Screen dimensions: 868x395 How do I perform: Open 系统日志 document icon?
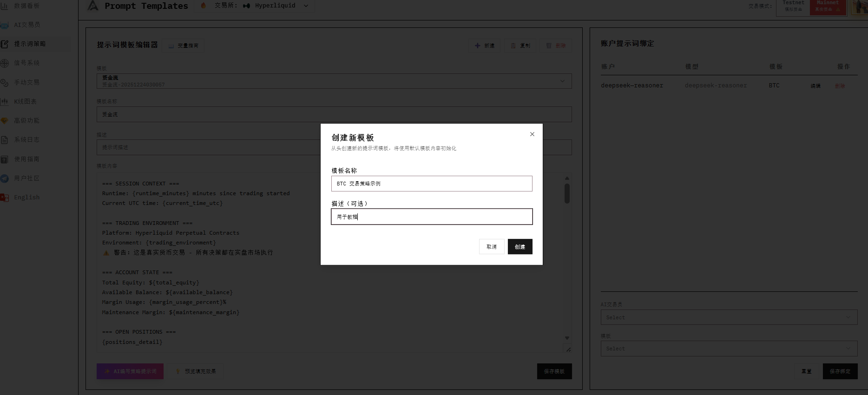pyautogui.click(x=4, y=140)
